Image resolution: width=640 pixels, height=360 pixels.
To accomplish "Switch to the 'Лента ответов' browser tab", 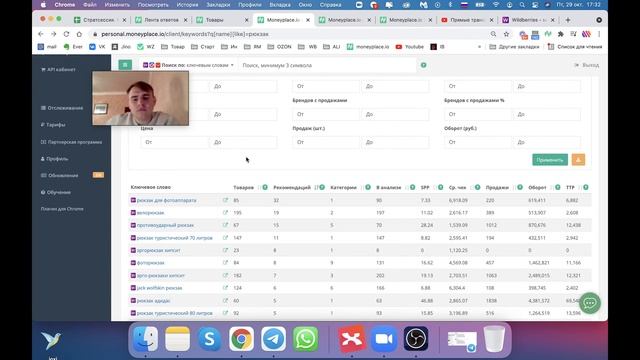I will 161,20.
